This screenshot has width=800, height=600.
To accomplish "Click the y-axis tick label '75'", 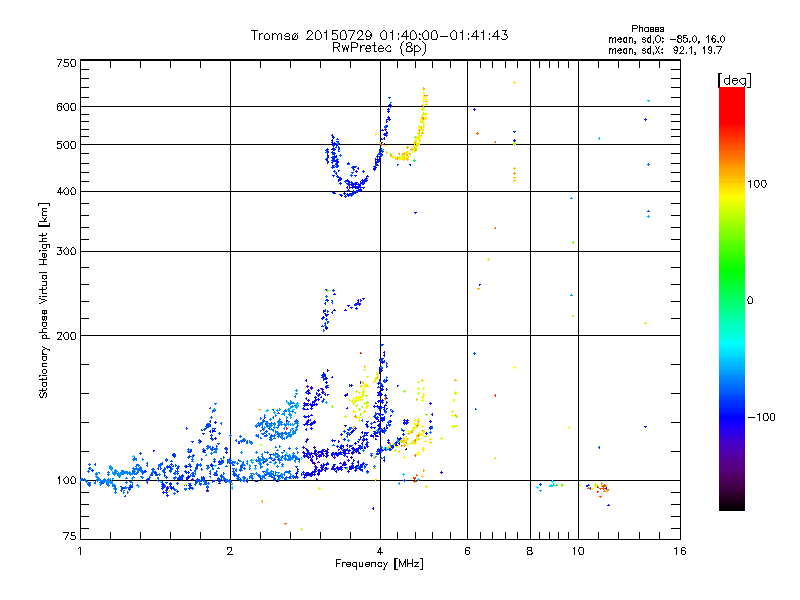I will click(x=70, y=536).
